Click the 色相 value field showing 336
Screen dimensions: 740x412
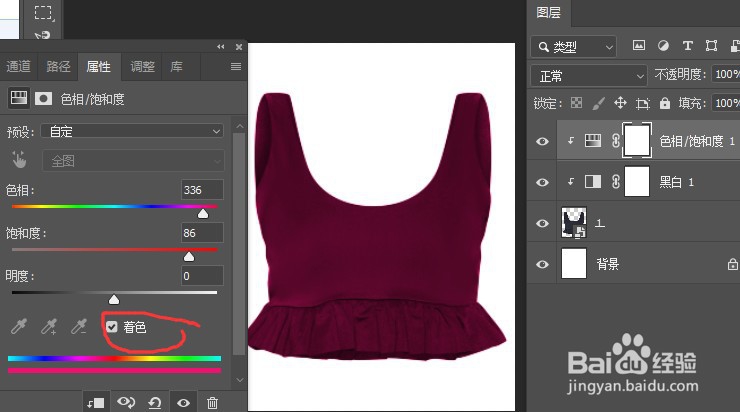point(202,190)
